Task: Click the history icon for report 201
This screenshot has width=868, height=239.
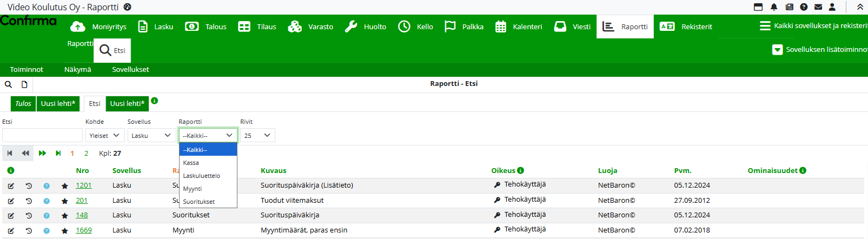Action: [x=29, y=201]
